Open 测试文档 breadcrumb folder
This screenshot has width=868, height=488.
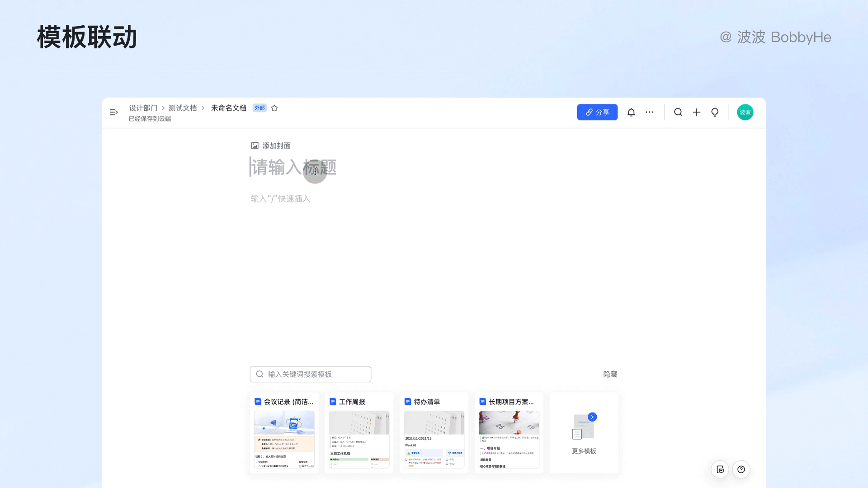[x=183, y=108]
